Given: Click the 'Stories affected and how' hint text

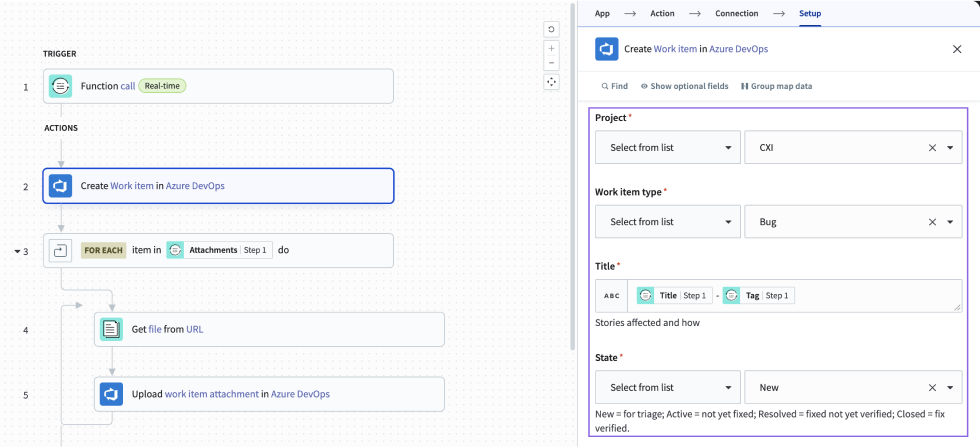Looking at the screenshot, I should (x=648, y=323).
